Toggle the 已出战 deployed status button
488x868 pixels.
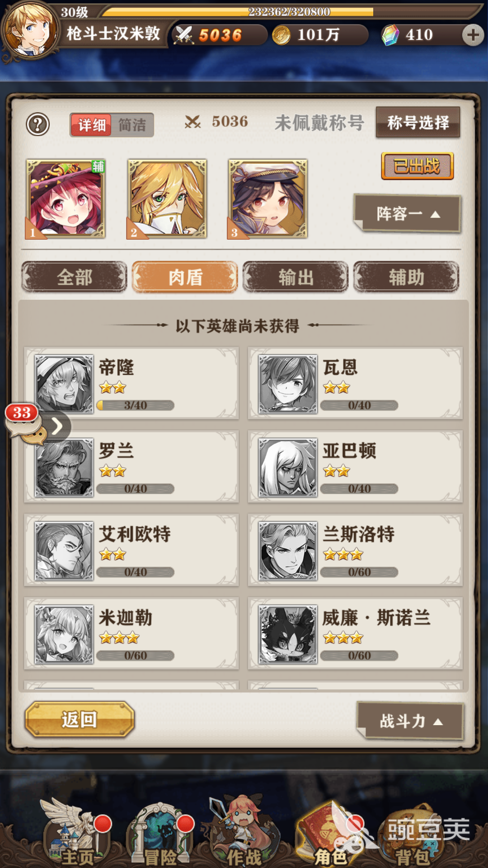[x=417, y=166]
